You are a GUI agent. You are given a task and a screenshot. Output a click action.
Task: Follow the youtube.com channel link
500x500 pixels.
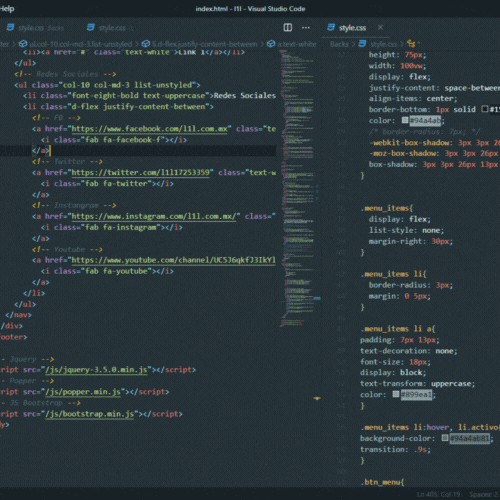click(173, 260)
